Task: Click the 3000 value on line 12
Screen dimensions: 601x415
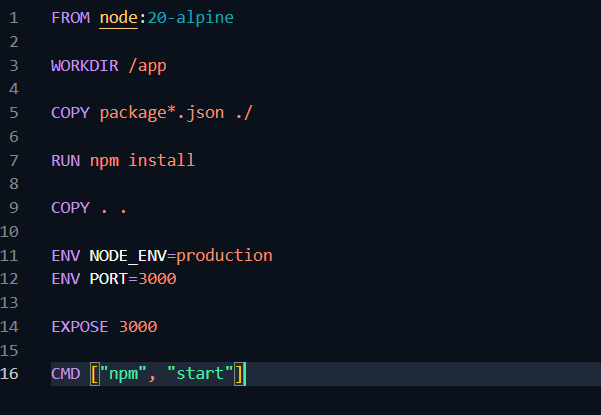Action: point(157,279)
